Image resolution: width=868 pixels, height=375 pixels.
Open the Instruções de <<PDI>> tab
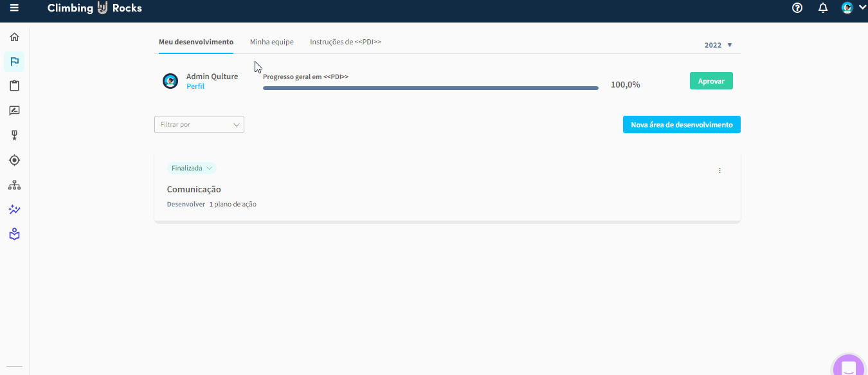tap(345, 42)
